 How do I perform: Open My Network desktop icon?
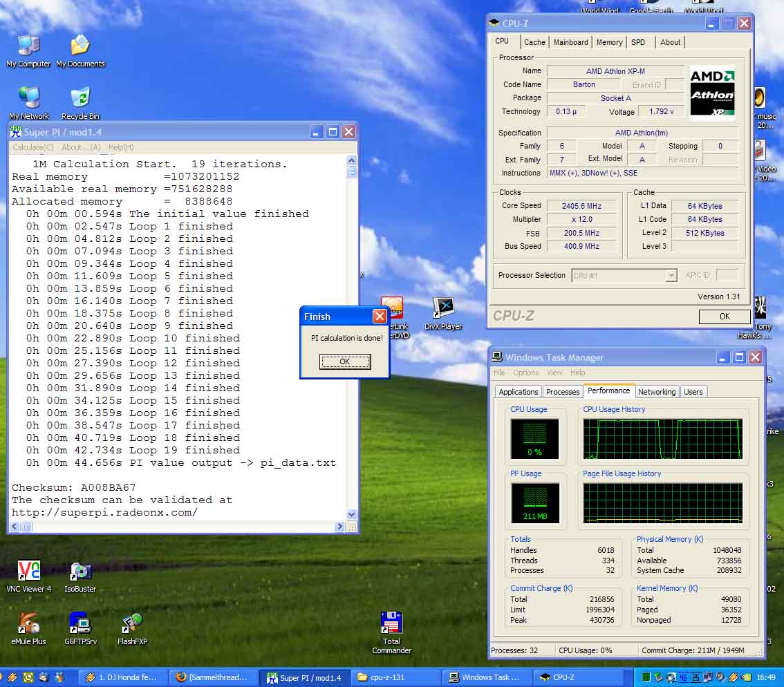coord(29,102)
